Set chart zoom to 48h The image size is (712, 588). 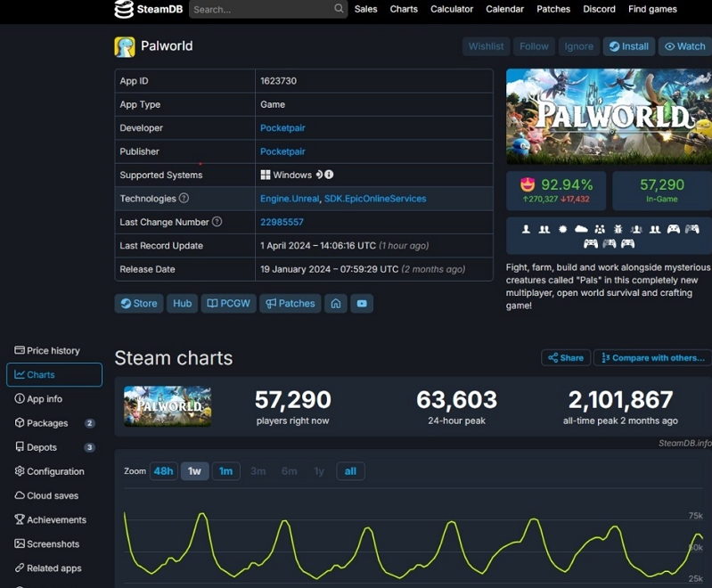(x=163, y=471)
